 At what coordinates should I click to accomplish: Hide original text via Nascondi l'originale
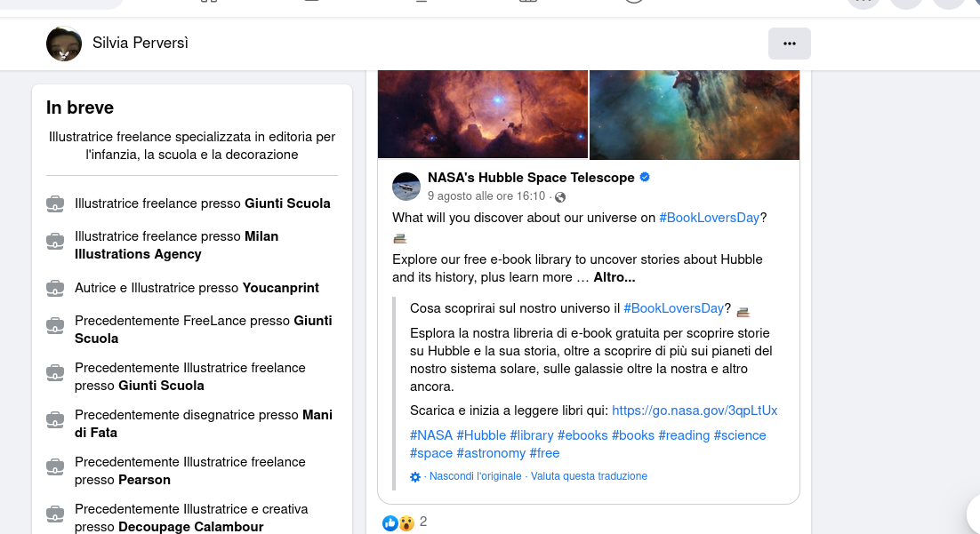click(x=475, y=476)
